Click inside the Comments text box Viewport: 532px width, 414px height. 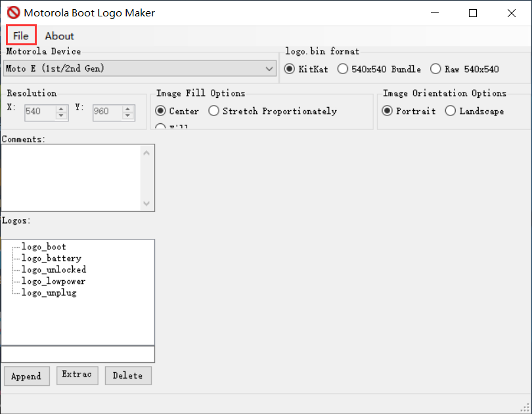coord(71,177)
